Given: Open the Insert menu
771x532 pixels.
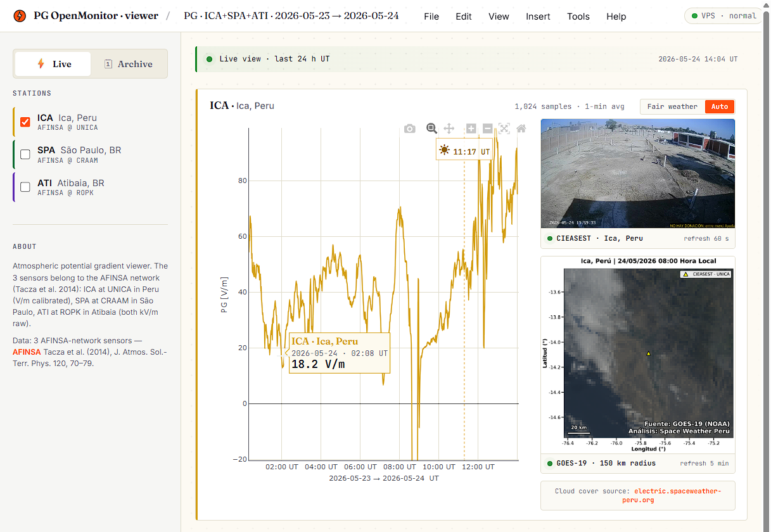Looking at the screenshot, I should pyautogui.click(x=538, y=16).
